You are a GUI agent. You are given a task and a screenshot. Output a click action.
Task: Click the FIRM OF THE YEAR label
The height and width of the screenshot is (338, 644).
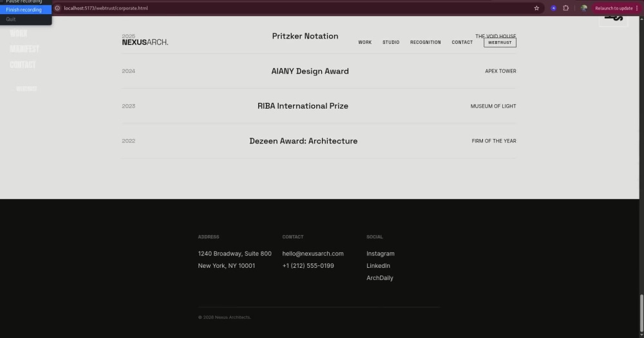[494, 141]
